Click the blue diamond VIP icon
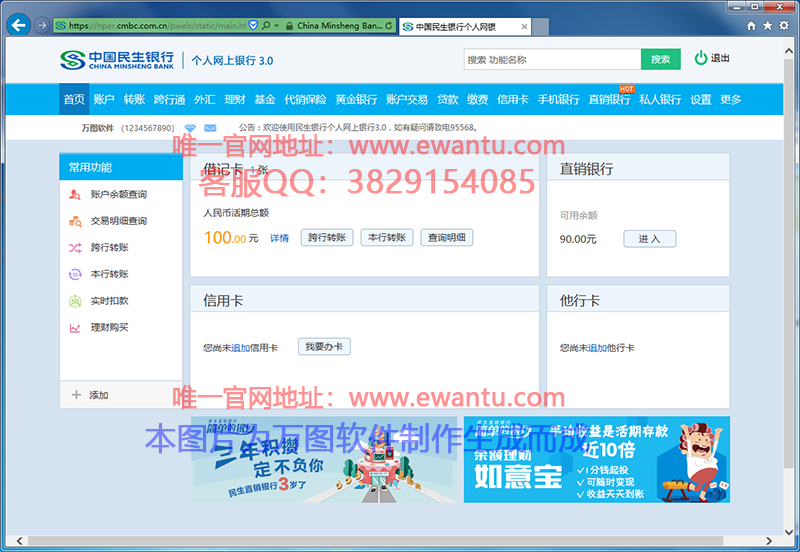 190,128
